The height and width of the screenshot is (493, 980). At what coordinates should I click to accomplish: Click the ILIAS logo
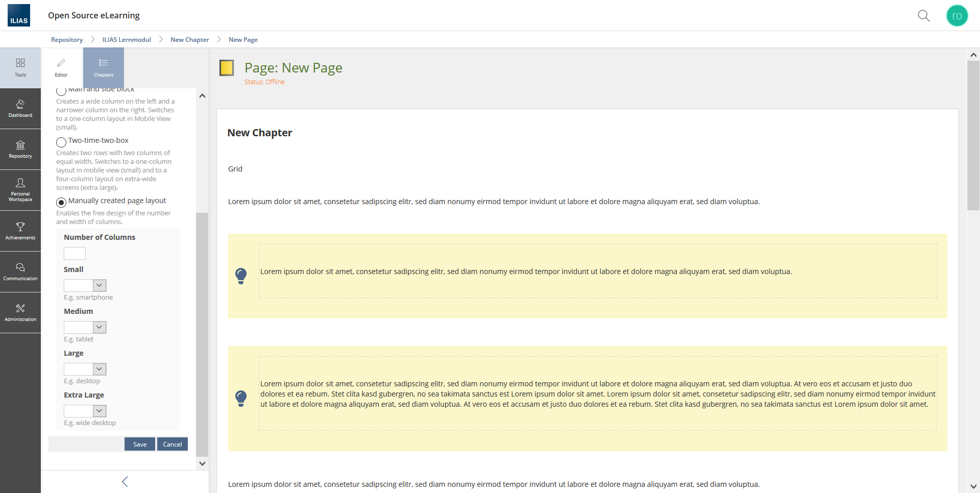click(x=19, y=15)
